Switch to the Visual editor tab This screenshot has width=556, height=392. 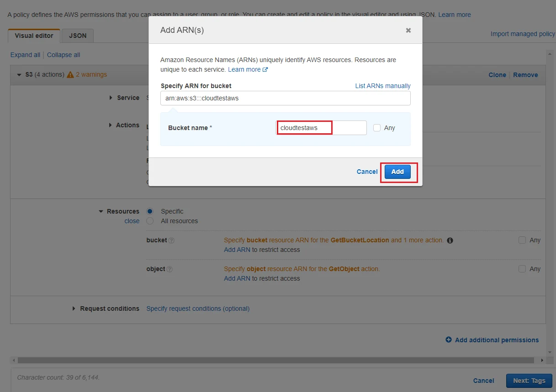coord(34,36)
